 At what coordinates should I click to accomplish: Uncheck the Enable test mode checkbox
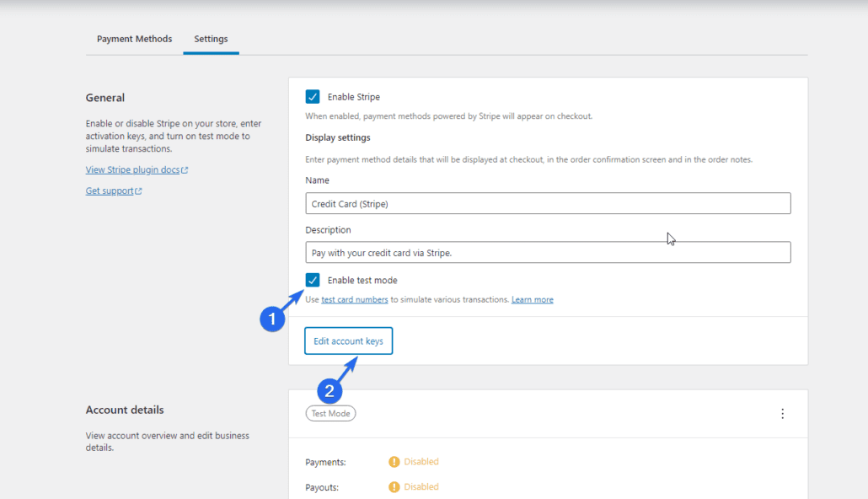[312, 280]
